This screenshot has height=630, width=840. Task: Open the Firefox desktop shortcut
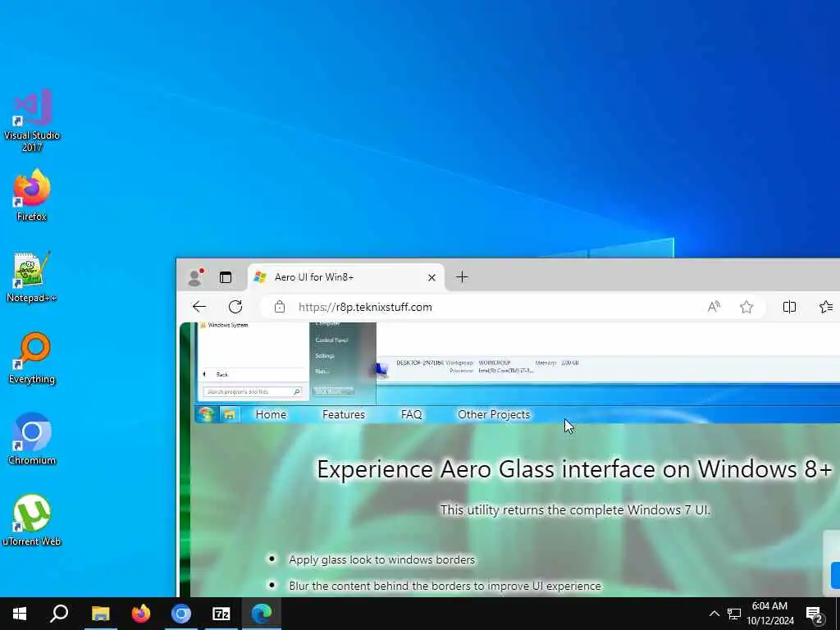[32, 195]
